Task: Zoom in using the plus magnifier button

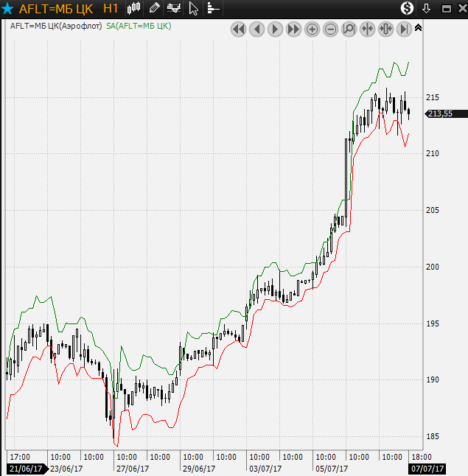Action: (x=312, y=29)
